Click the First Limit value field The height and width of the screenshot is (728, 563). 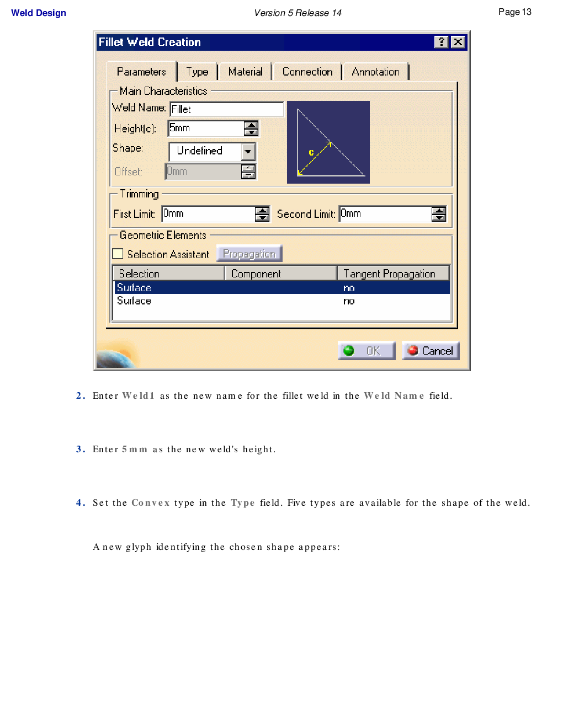pyautogui.click(x=208, y=214)
